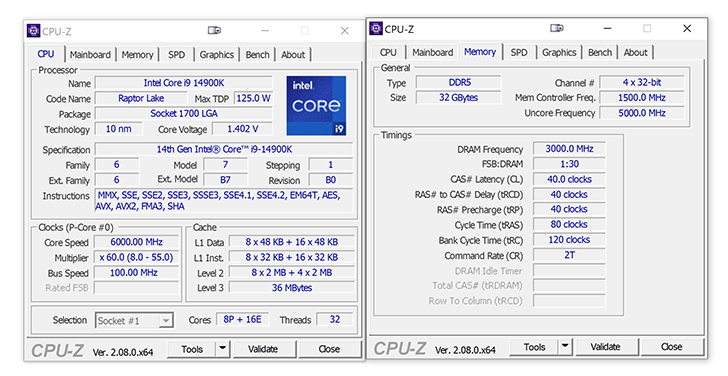
Task: Open the SPD tab in the right window
Action: click(x=519, y=52)
